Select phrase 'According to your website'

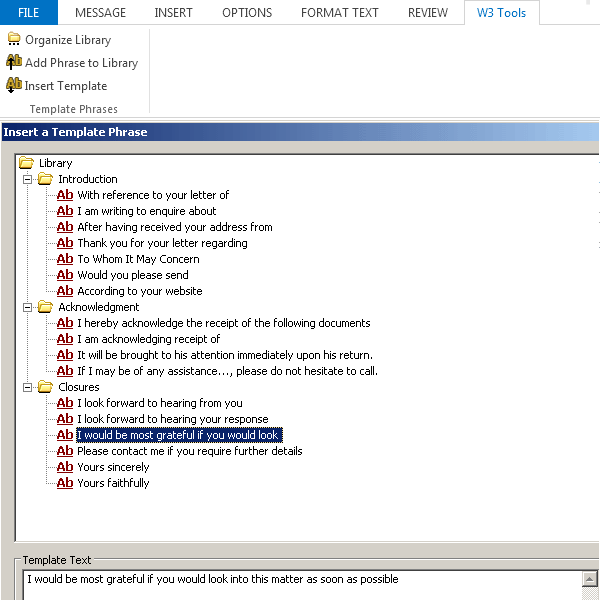pyautogui.click(x=140, y=291)
